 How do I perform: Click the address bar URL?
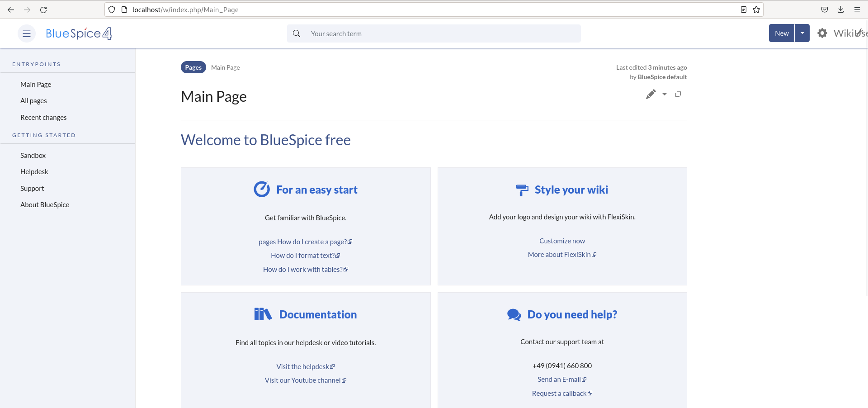185,9
